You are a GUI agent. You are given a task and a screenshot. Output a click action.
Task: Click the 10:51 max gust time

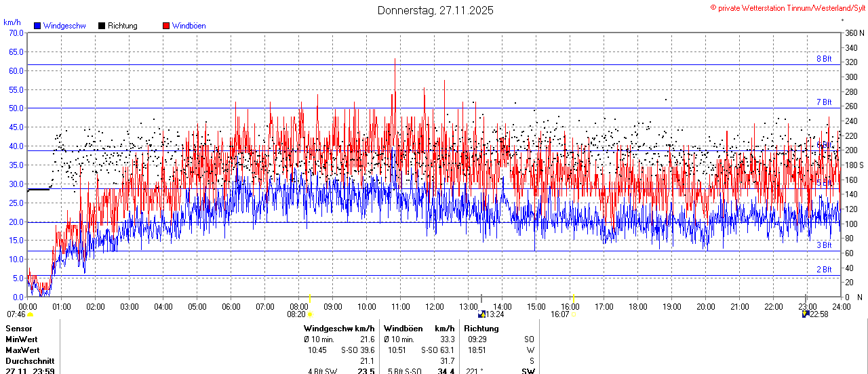pos(397,350)
